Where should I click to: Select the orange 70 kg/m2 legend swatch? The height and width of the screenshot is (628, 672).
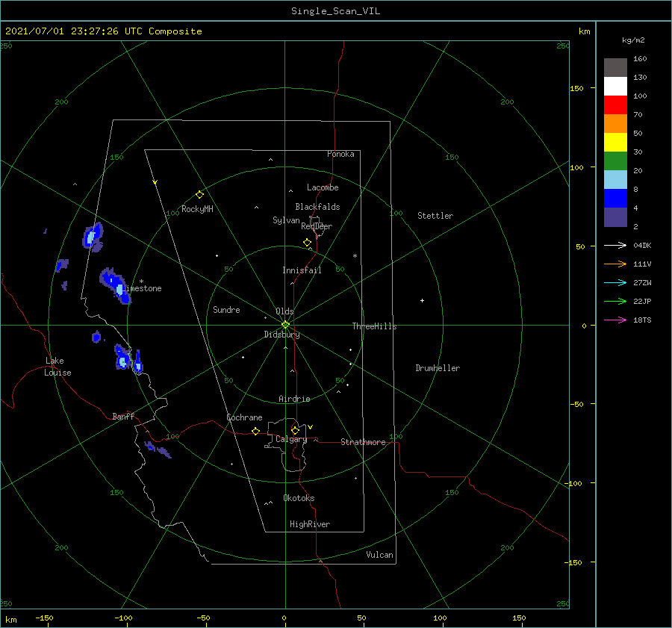[x=615, y=123]
